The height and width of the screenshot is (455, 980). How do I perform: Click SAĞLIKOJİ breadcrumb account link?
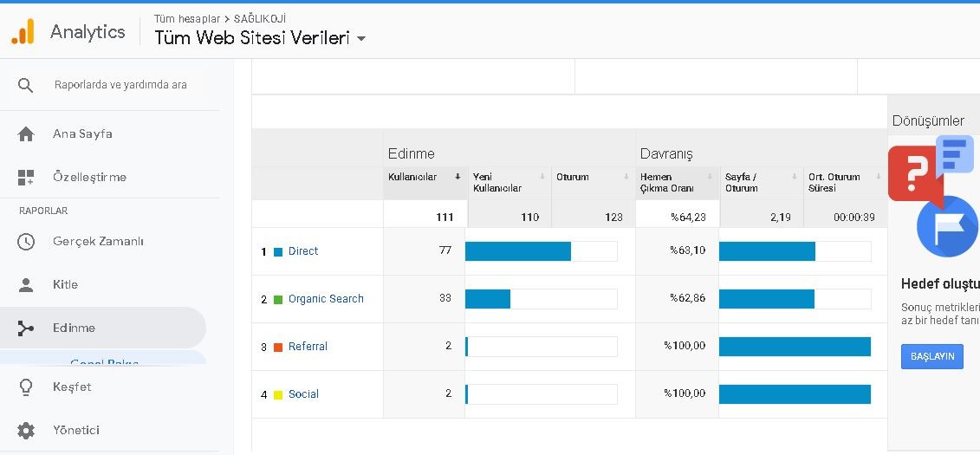coord(260,19)
